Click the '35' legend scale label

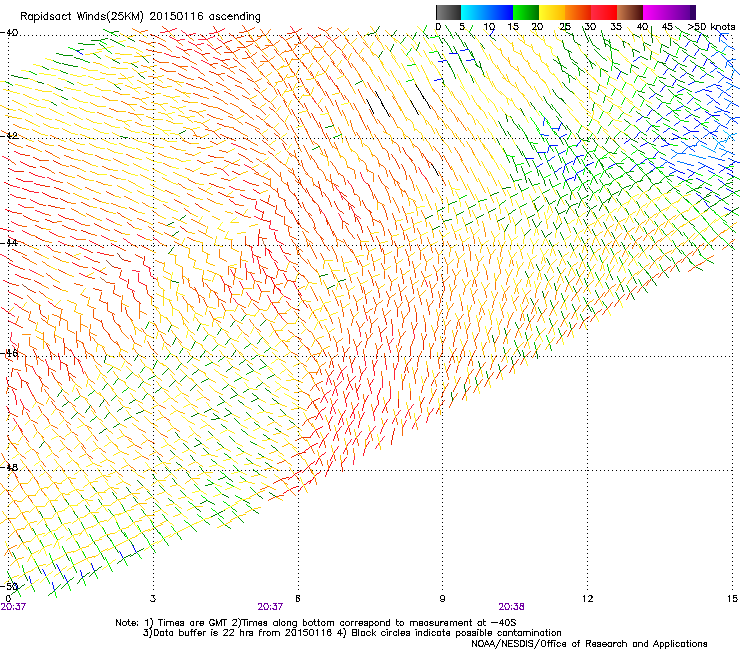coord(616,27)
